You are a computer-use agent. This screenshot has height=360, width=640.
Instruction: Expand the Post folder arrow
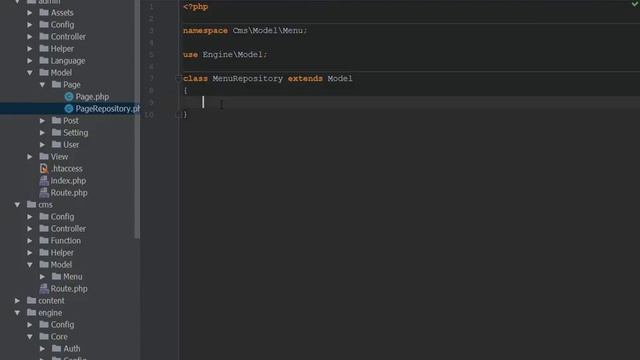point(42,121)
